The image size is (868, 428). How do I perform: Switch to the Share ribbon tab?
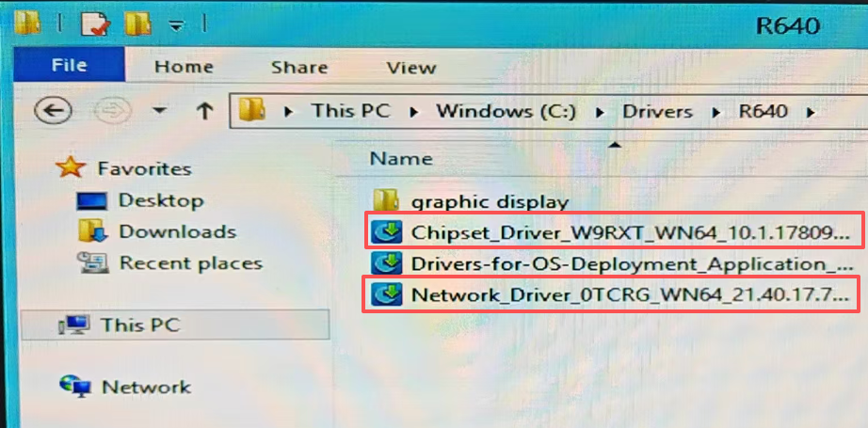coord(297,67)
